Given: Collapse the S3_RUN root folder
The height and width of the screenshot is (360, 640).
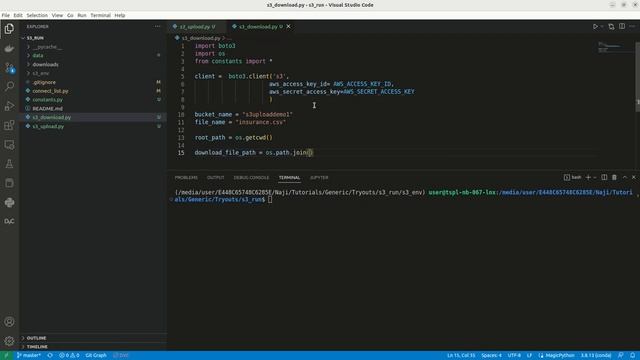Looking at the screenshot, I should 93,38.
